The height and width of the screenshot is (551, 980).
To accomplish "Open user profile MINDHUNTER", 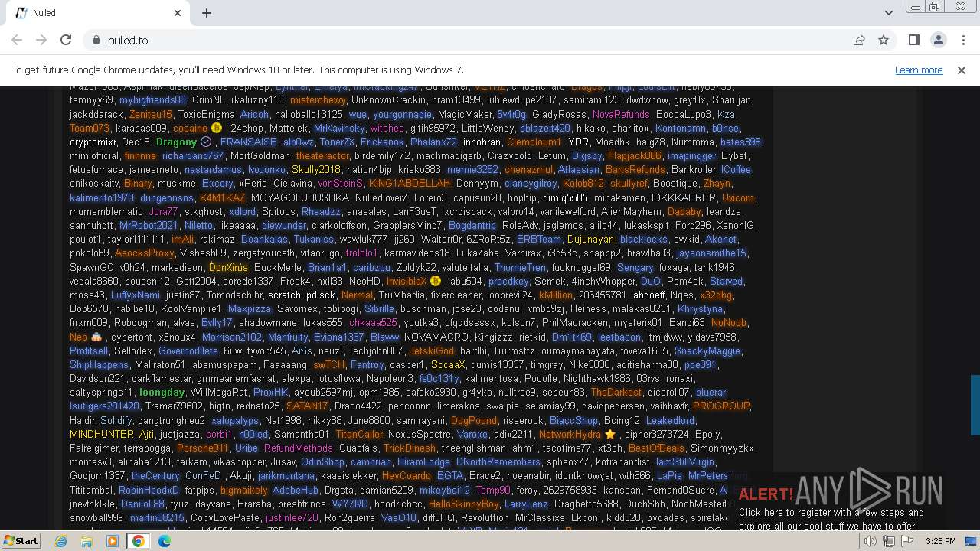I will click(102, 435).
